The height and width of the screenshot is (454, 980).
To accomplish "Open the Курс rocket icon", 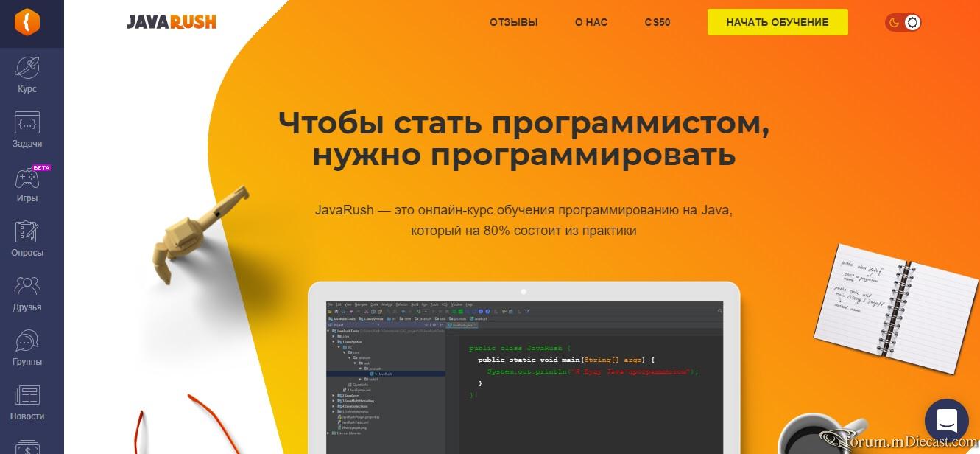I will [27, 68].
